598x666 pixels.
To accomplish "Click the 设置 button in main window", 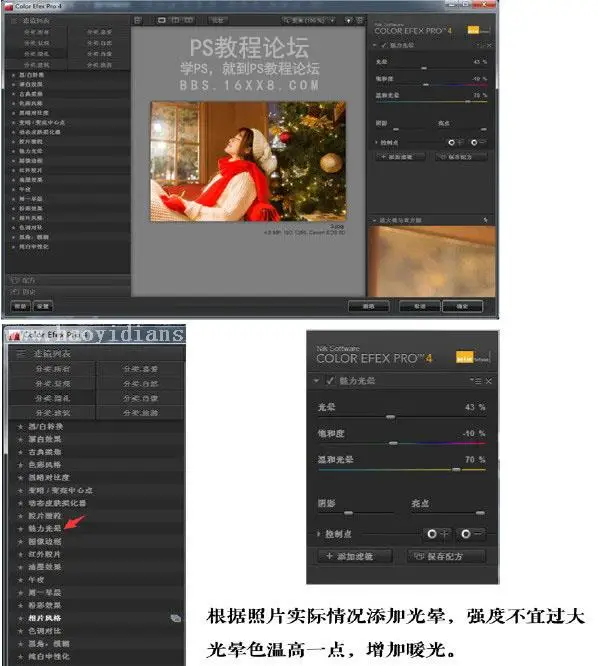I will coord(42,306).
